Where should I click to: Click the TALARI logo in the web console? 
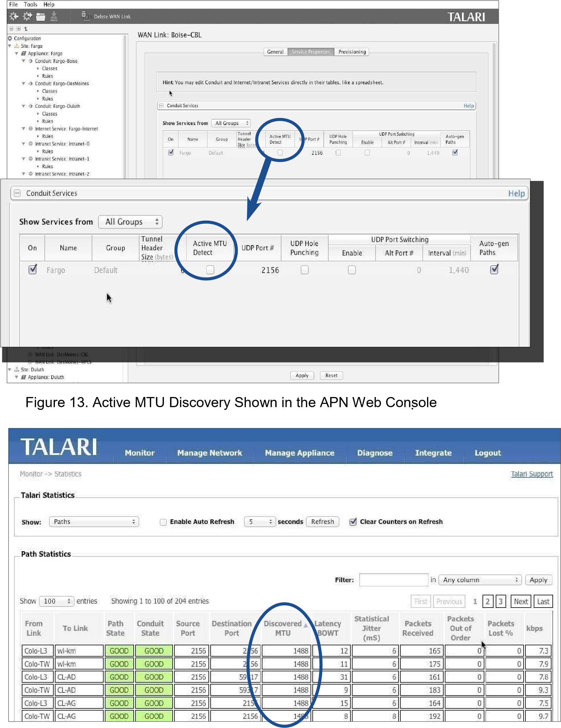(59, 447)
